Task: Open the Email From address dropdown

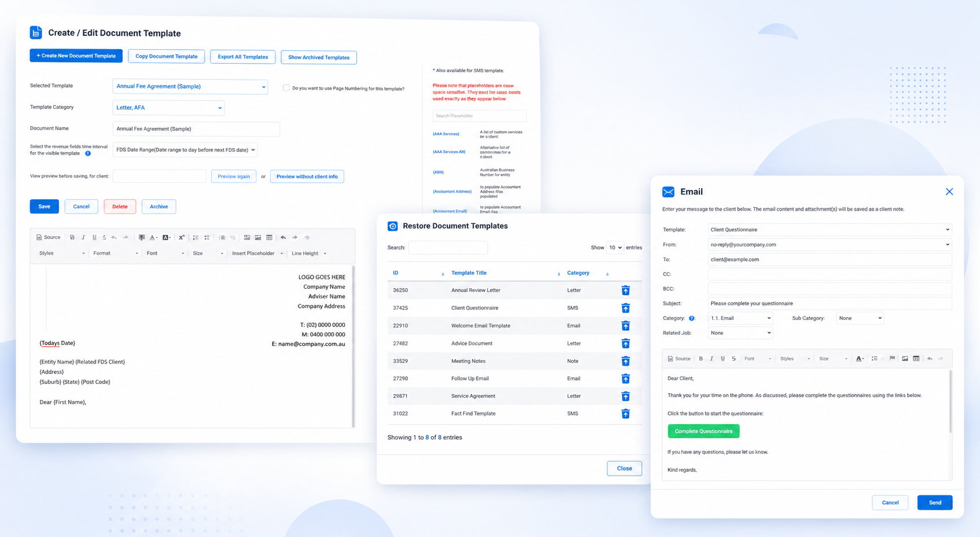Action: click(x=830, y=245)
